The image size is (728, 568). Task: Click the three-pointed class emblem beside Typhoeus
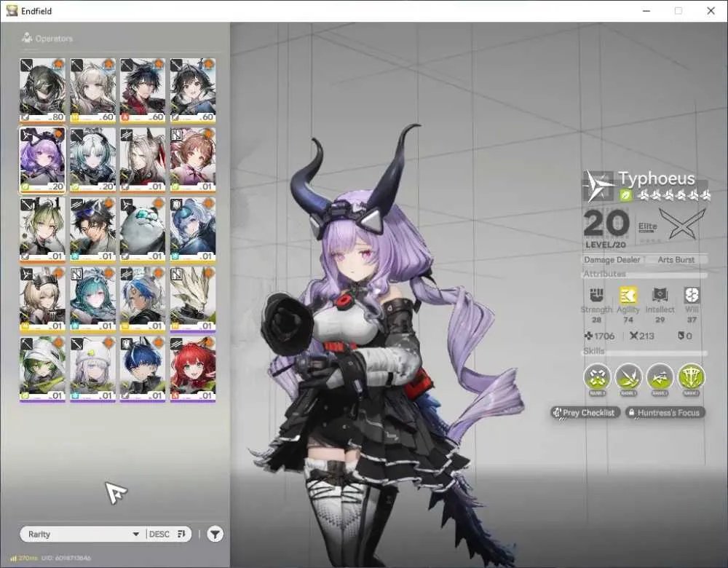pos(599,186)
